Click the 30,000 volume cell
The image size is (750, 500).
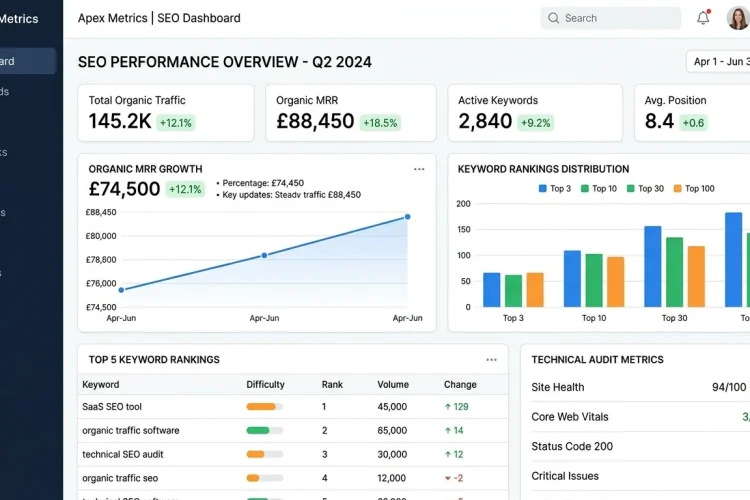coord(392,455)
